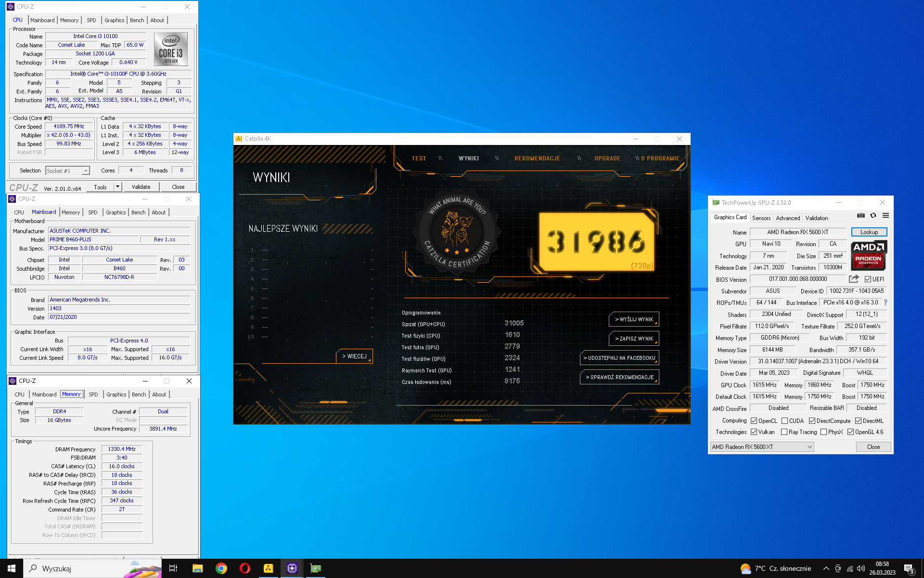Click the GPU name field AMD Radeon RX 5600 XT
Viewport: 924px width, 578px height.
coord(797,232)
